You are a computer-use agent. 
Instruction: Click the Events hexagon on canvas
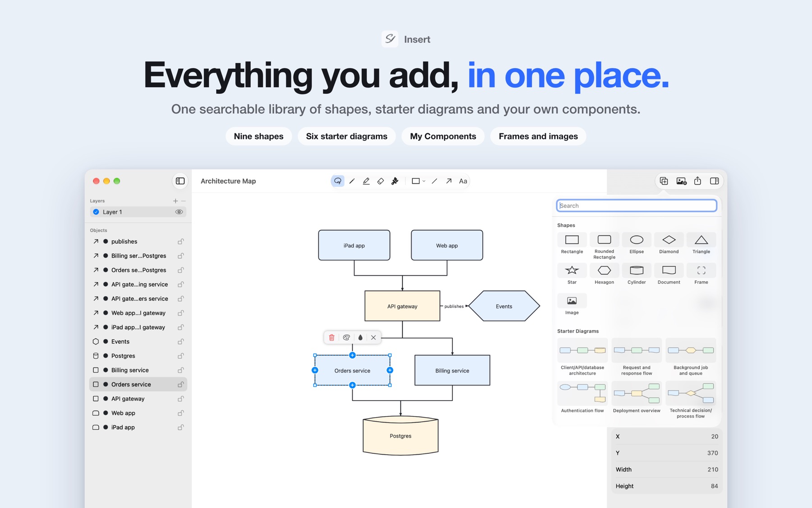pos(504,306)
